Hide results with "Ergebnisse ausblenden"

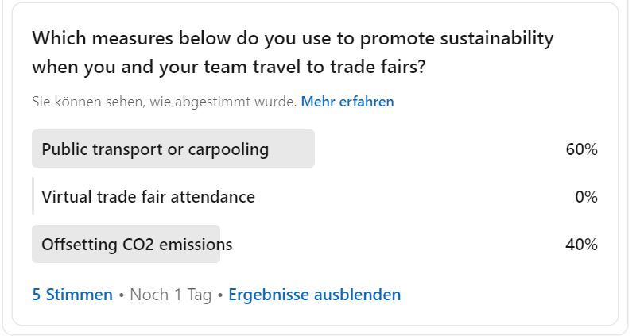[x=314, y=295]
